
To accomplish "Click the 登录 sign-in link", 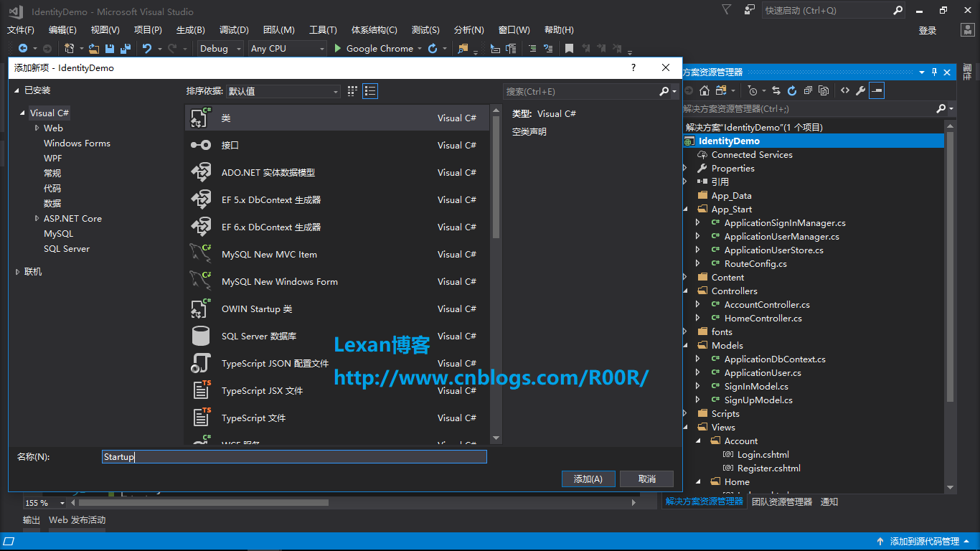I will click(928, 30).
